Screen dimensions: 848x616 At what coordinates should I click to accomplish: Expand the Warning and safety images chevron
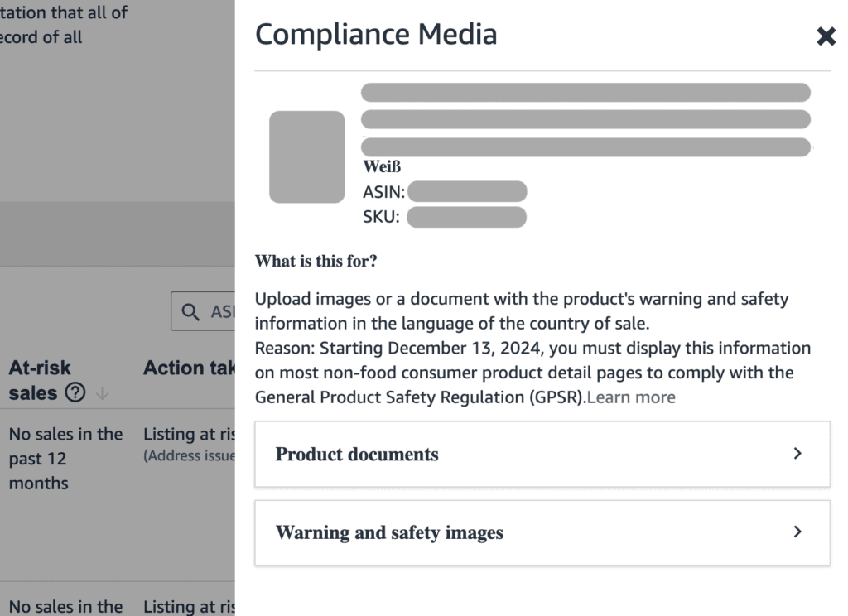797,532
